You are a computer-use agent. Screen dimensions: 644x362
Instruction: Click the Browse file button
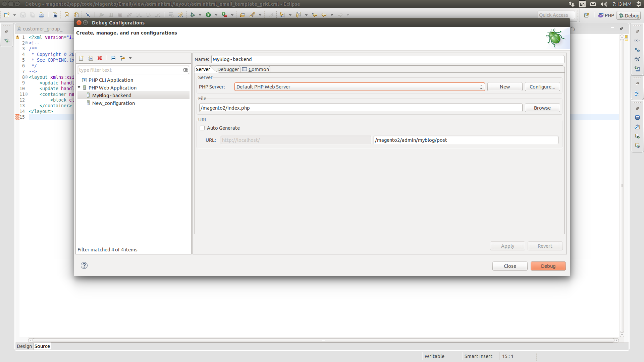542,108
